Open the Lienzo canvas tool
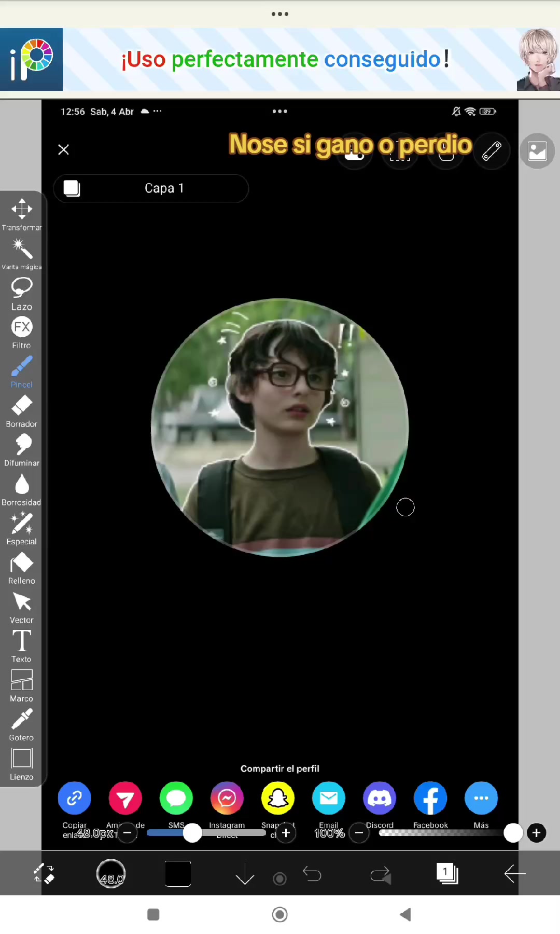 click(x=22, y=764)
